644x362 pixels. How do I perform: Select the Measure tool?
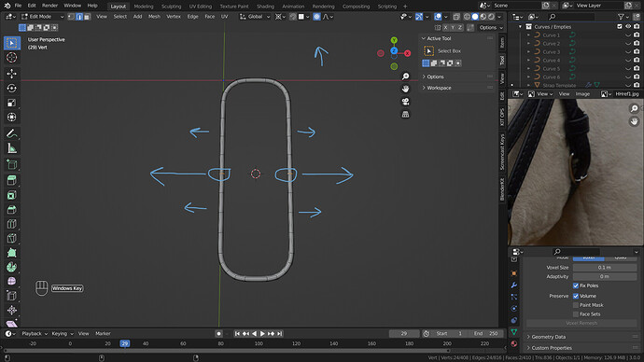pos(11,148)
